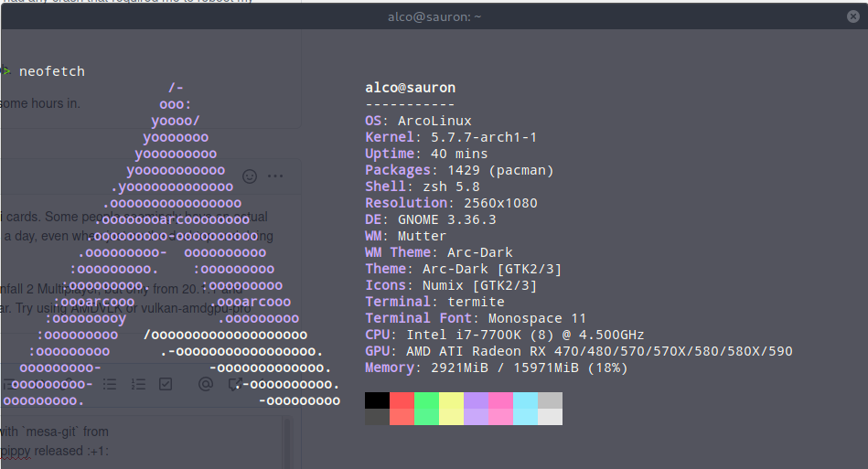Insert a numbered list in the comment editor
The width and height of the screenshot is (868, 469).
point(138,384)
